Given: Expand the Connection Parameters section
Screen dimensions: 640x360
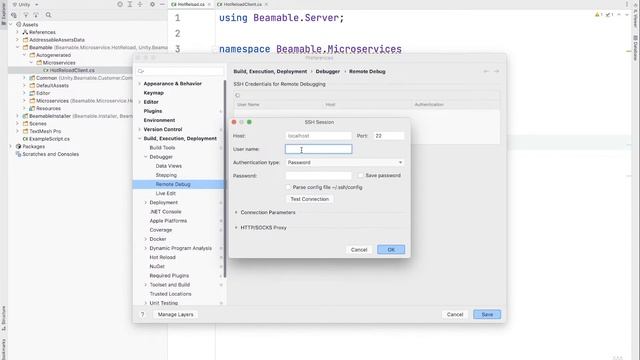Looking at the screenshot, I should (236, 213).
